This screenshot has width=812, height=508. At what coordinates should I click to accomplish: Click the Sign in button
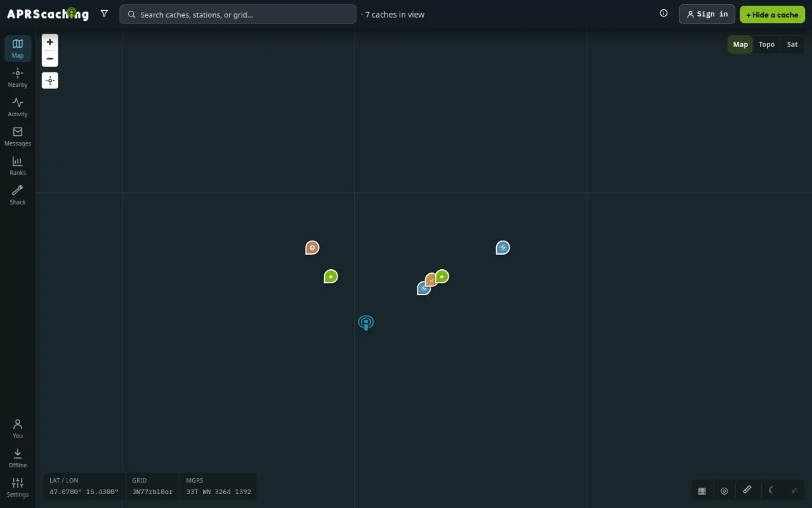(x=707, y=14)
